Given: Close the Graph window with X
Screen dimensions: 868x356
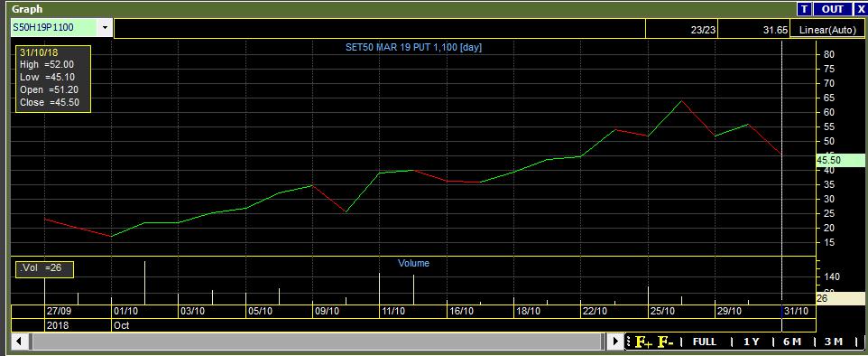Looking at the screenshot, I should tap(861, 9).
